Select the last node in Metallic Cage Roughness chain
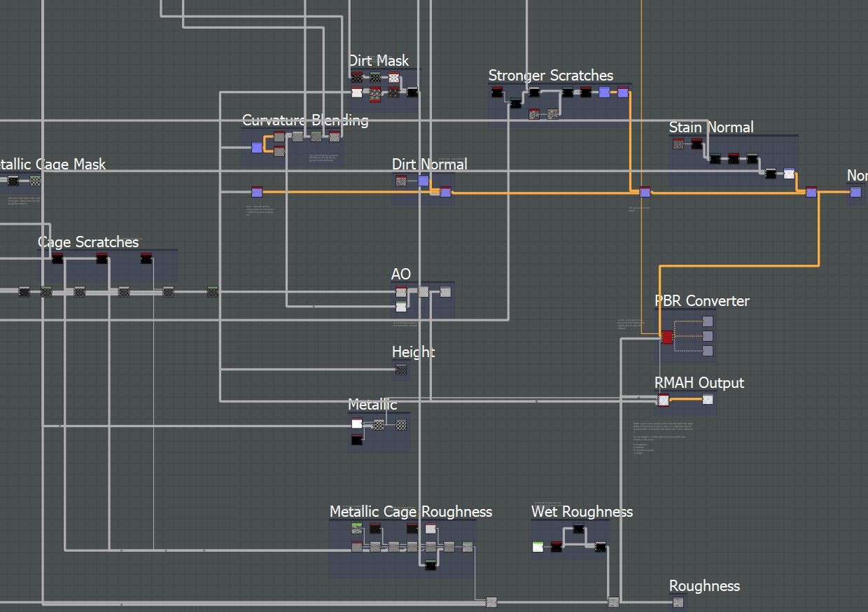The height and width of the screenshot is (612, 868). [x=468, y=547]
